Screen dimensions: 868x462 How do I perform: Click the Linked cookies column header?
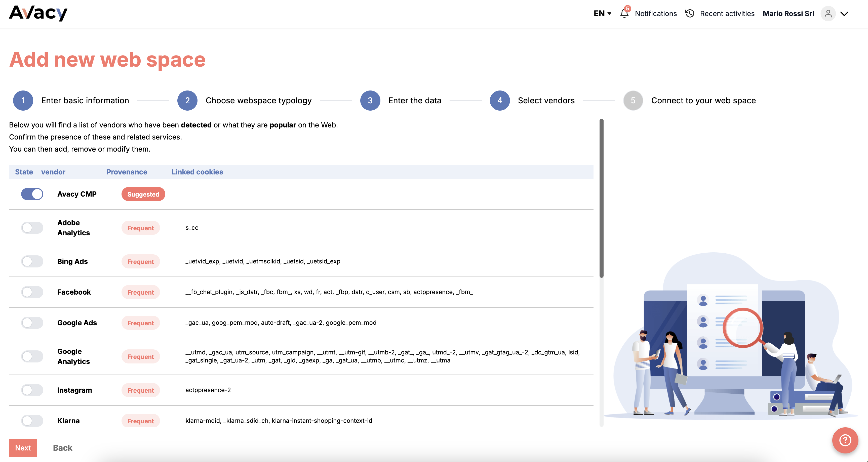(197, 172)
